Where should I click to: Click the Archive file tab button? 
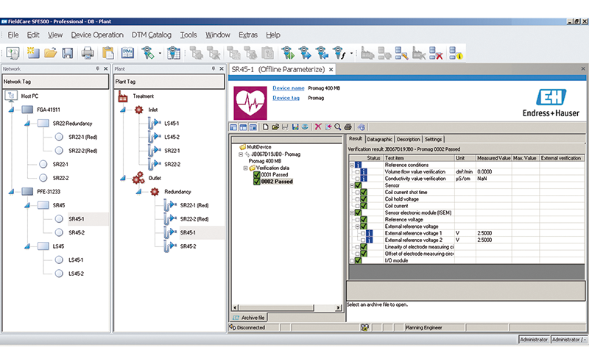(x=249, y=318)
